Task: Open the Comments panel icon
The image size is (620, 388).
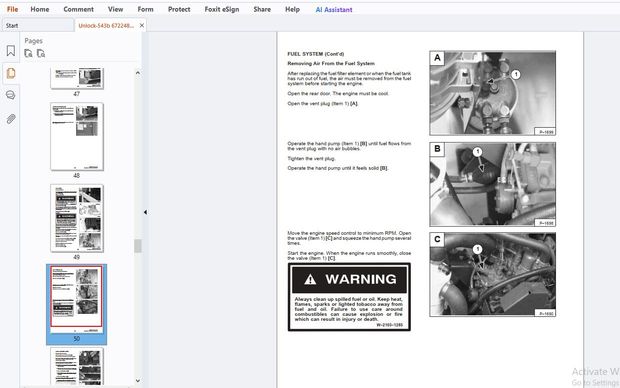Action: click(11, 95)
